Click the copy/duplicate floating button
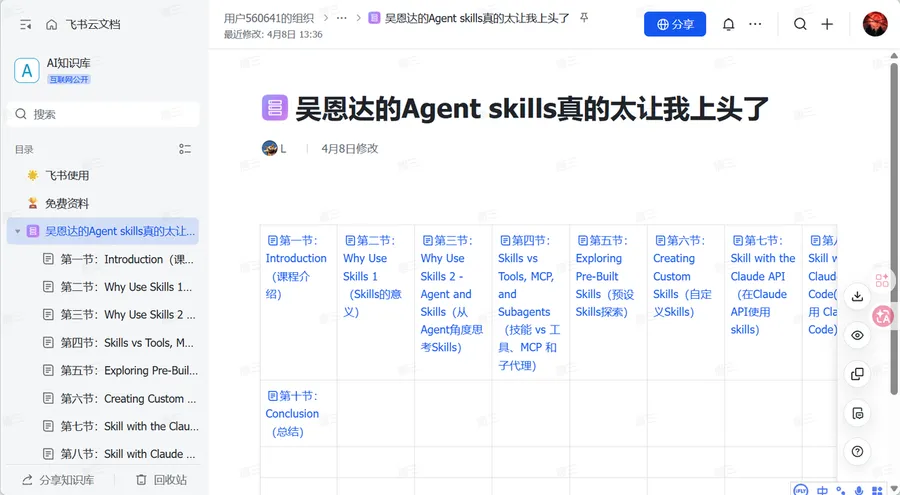 (x=858, y=374)
